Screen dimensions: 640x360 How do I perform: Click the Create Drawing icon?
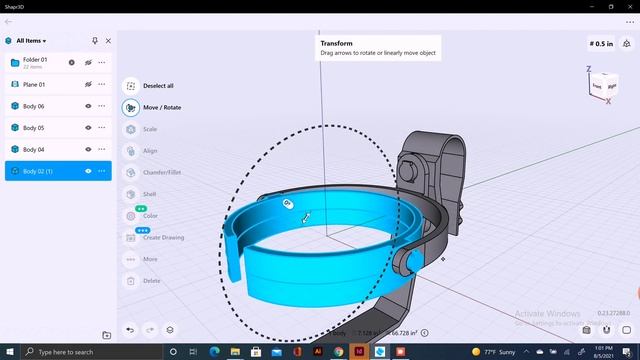(x=131, y=238)
